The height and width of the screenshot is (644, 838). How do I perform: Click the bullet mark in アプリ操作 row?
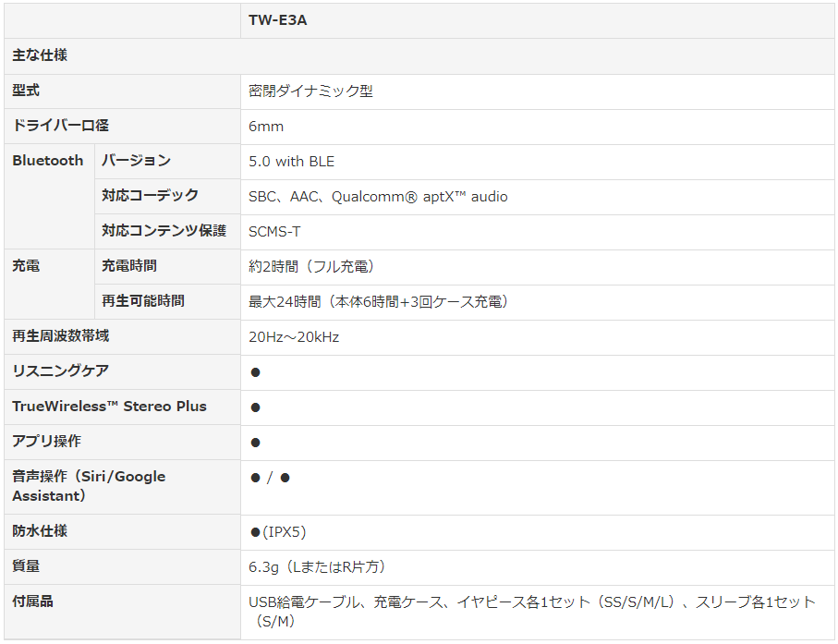(256, 443)
